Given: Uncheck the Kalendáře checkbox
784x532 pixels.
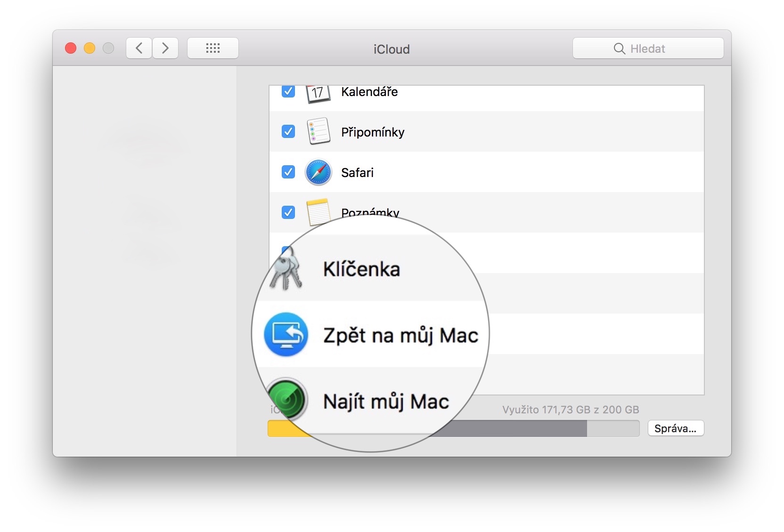Looking at the screenshot, I should click(288, 91).
